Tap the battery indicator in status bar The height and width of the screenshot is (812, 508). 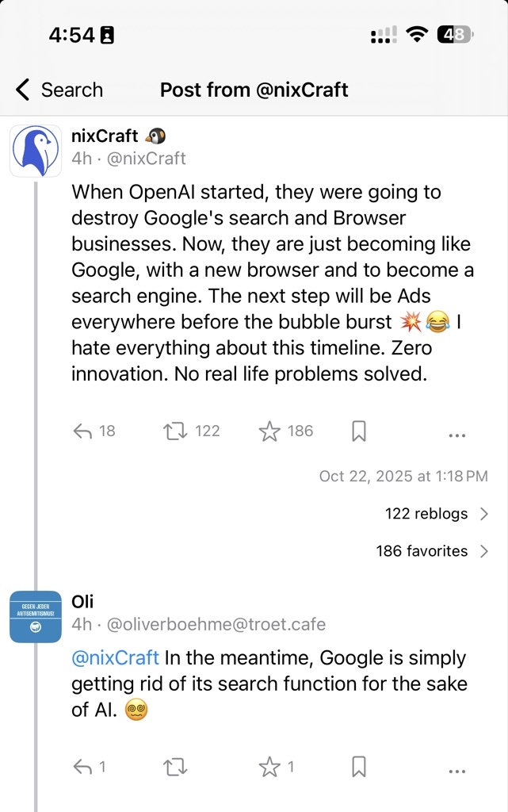click(x=456, y=35)
